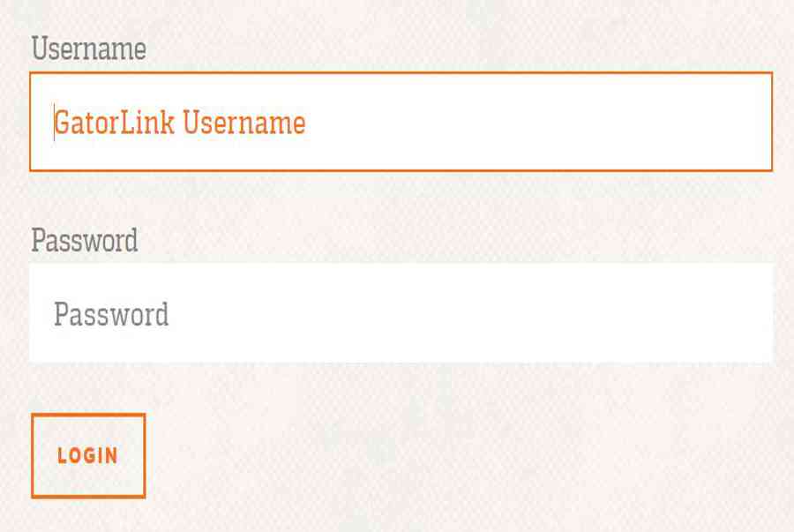This screenshot has height=532, width=794.
Task: Click the blinking text cursor in Username field
Action: (x=54, y=123)
